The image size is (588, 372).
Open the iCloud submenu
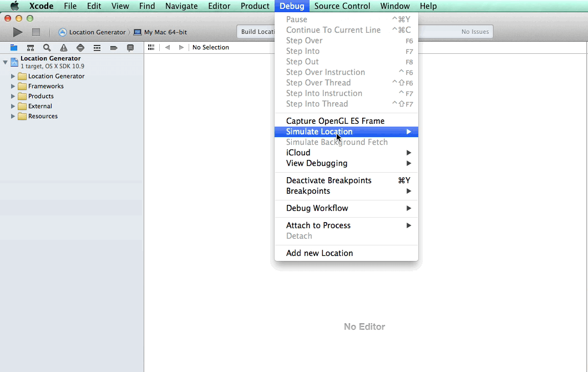pos(346,153)
